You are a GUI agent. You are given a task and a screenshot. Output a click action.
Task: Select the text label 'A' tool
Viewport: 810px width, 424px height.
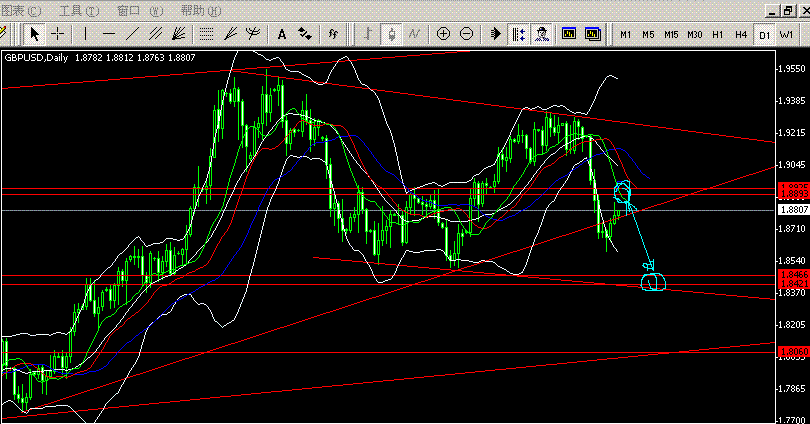pyautogui.click(x=282, y=34)
